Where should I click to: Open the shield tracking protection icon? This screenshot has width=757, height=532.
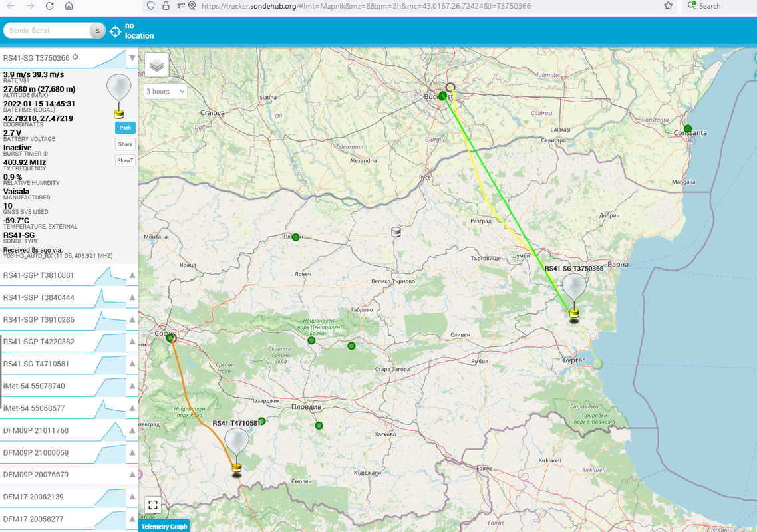(x=150, y=6)
